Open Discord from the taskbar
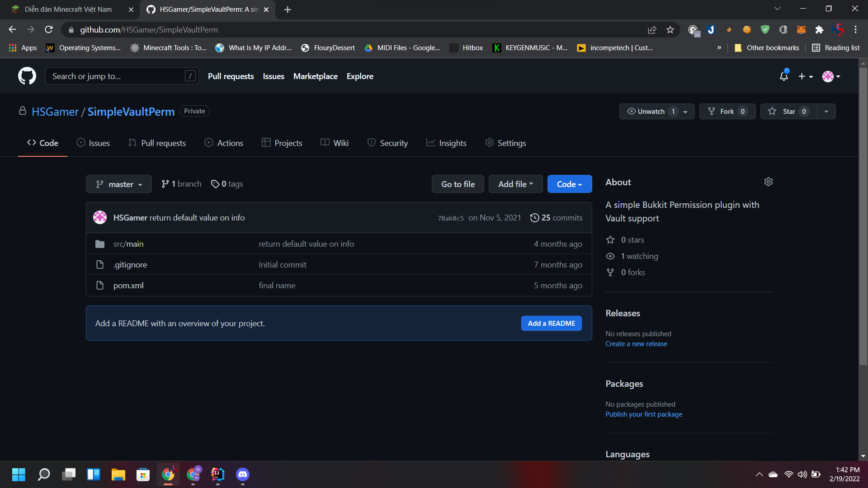 243,474
